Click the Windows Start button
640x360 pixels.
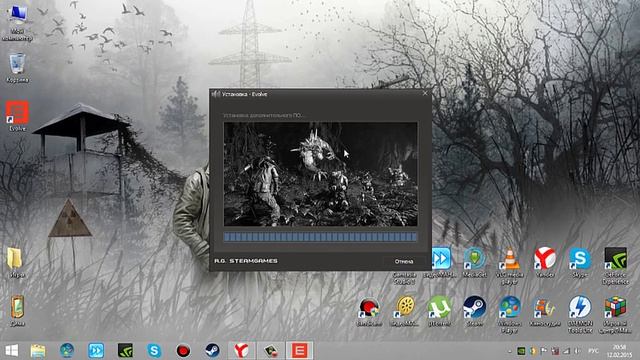coord(11,350)
